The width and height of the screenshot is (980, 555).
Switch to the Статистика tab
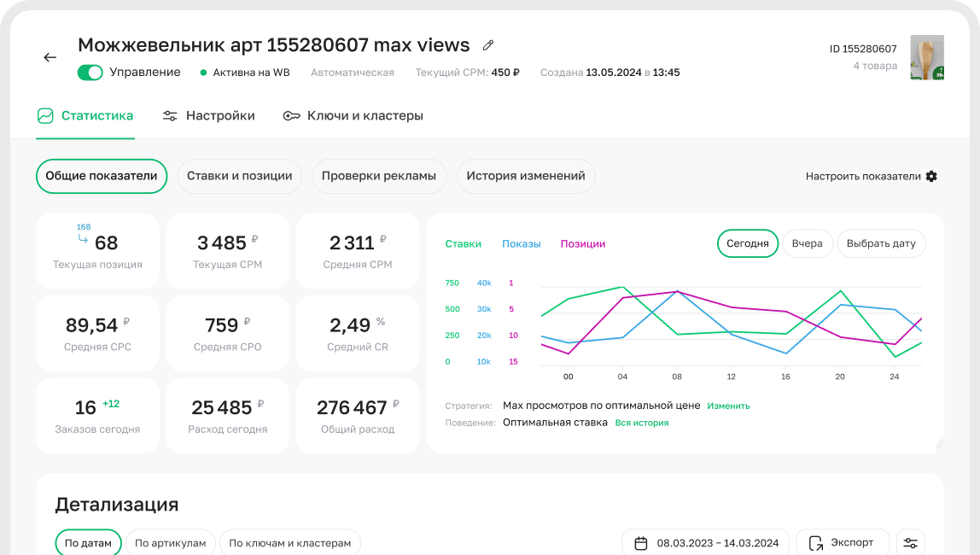pyautogui.click(x=85, y=116)
